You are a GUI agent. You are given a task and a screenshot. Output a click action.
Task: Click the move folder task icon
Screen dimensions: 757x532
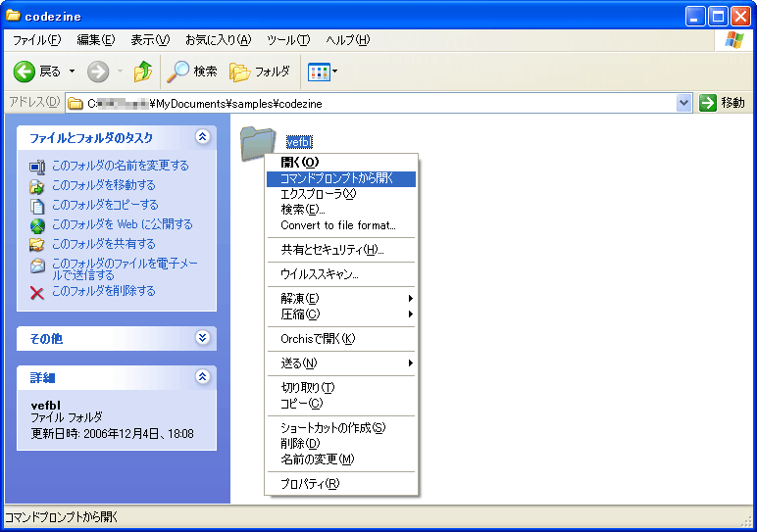coord(37,186)
